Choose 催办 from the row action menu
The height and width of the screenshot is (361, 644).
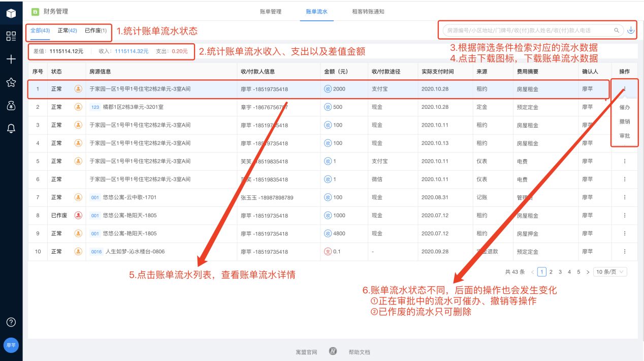[x=625, y=107]
